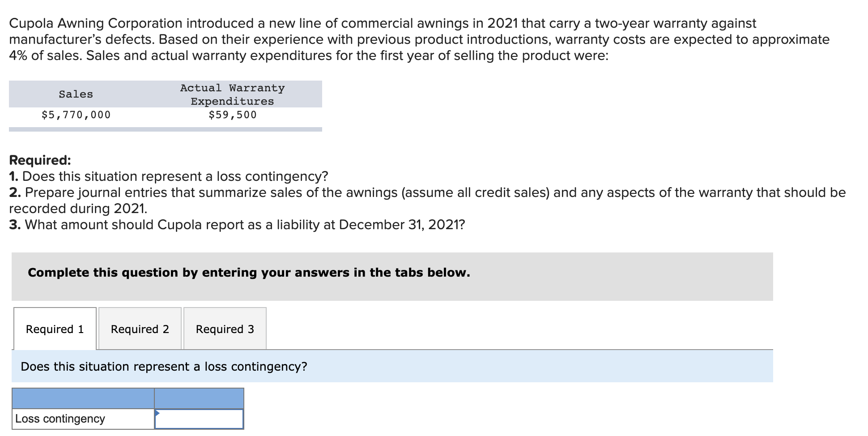Select the loss contingency question prompt

pos(164,366)
